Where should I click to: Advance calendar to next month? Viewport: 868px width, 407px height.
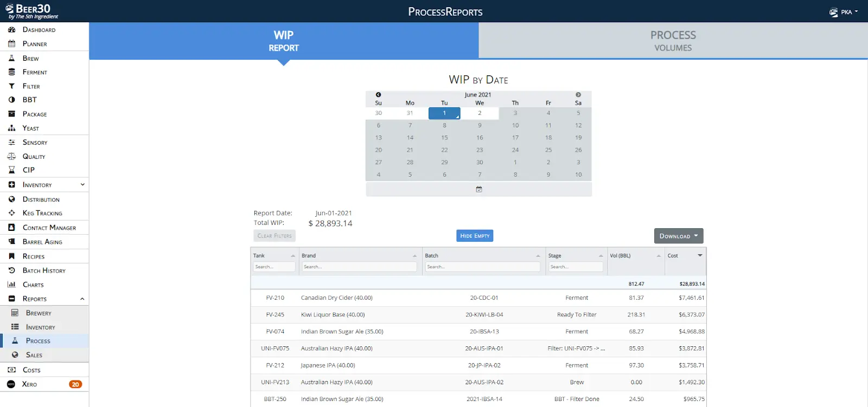(x=578, y=95)
